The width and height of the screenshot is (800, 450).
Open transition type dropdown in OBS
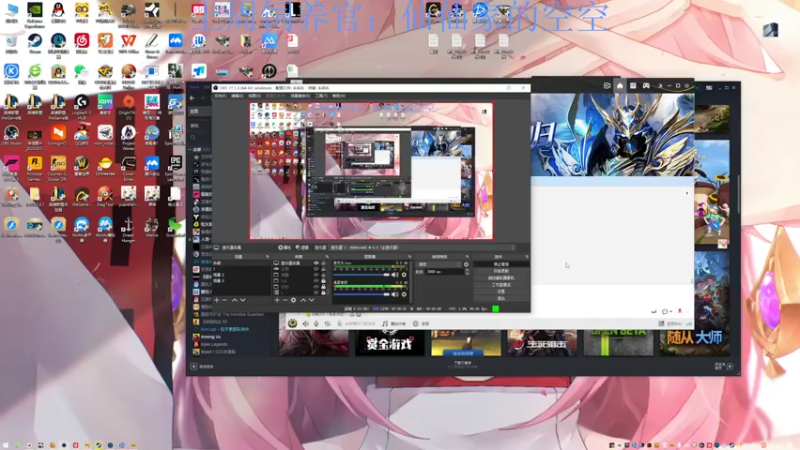pyautogui.click(x=439, y=264)
